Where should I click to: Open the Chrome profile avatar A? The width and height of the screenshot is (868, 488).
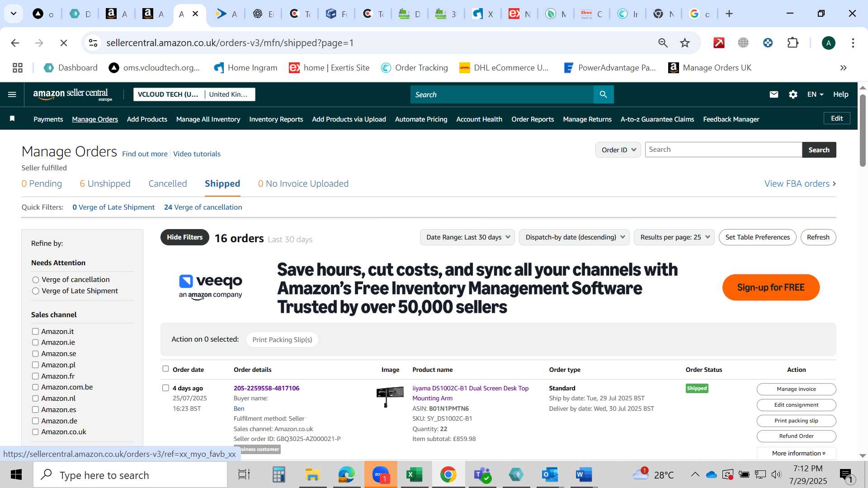(828, 43)
